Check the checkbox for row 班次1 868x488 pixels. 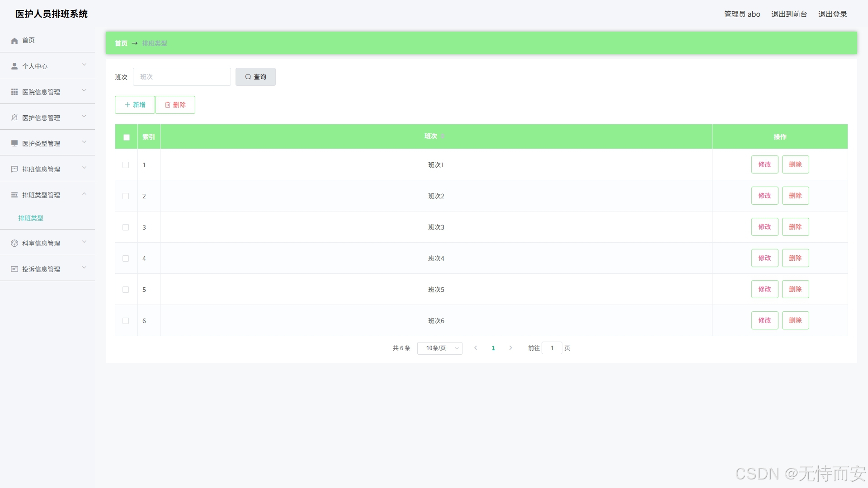coord(126,165)
